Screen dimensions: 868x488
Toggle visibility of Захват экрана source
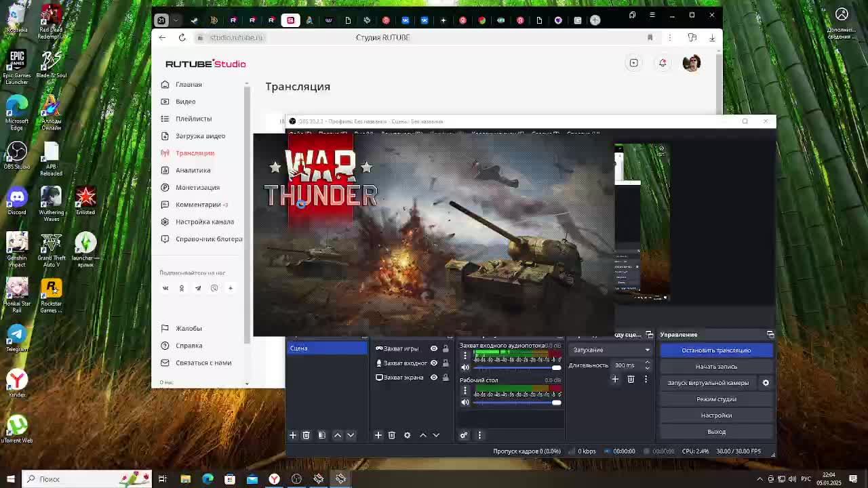434,378
